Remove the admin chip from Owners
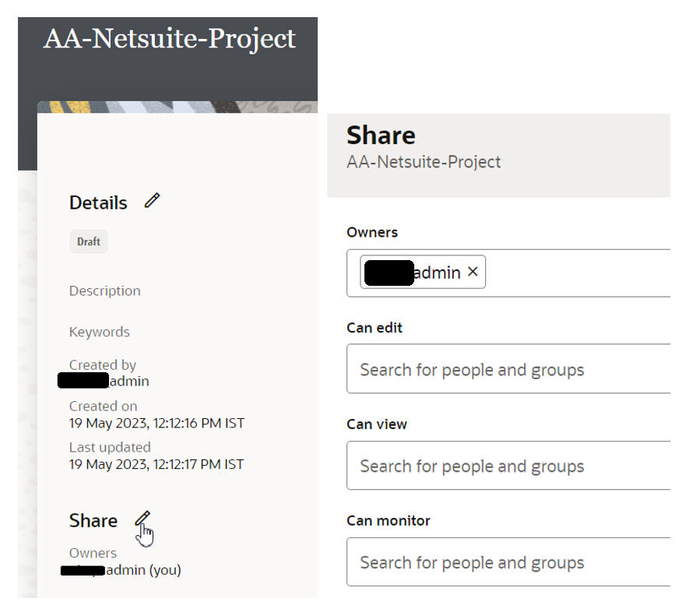 pos(473,272)
